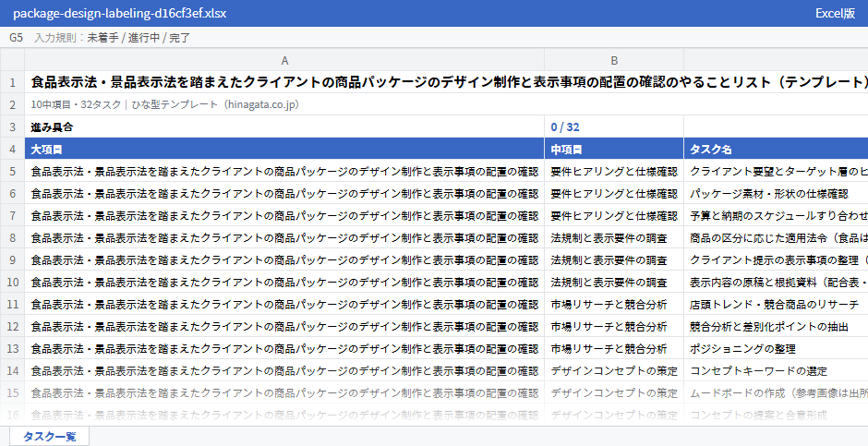
Task: Select row 1 header number
Action: (x=12, y=82)
